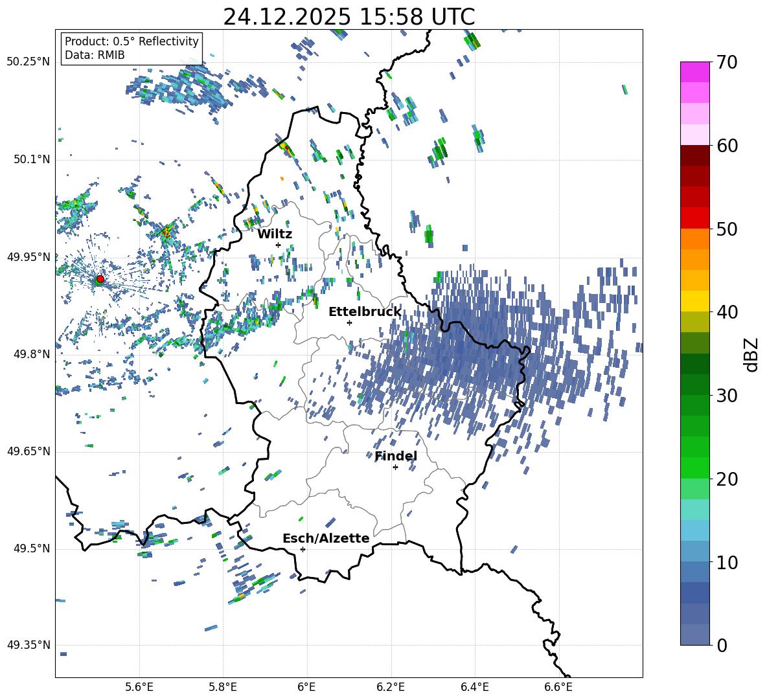767x700 pixels.
Task: Pick the olive colorbar segment below 40
Action: click(x=694, y=322)
